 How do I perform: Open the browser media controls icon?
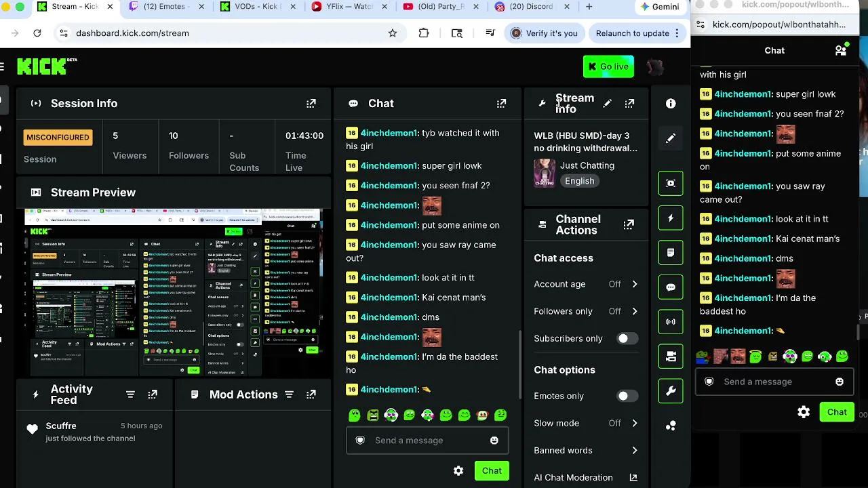coord(490,33)
